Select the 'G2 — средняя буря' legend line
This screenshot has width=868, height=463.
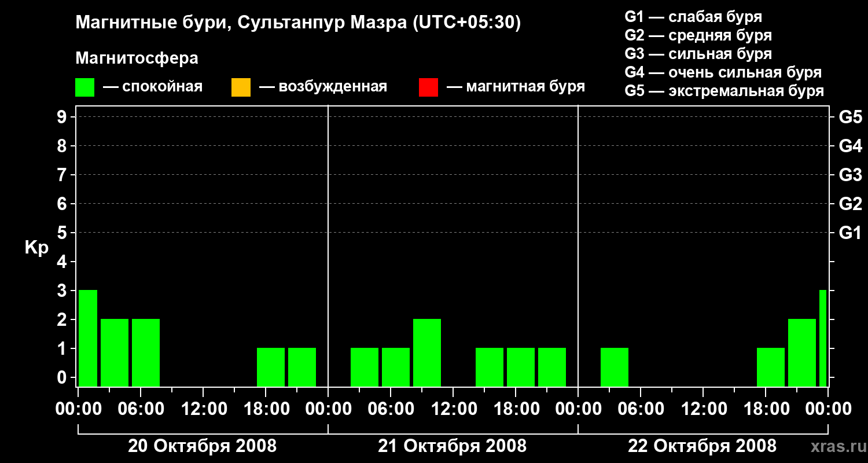click(x=698, y=35)
